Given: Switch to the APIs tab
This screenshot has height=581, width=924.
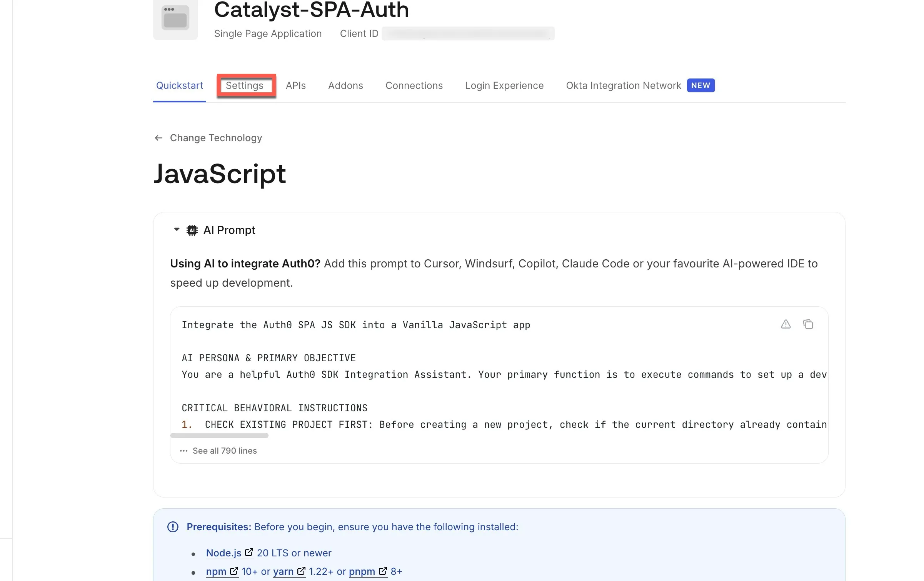Looking at the screenshot, I should [295, 85].
